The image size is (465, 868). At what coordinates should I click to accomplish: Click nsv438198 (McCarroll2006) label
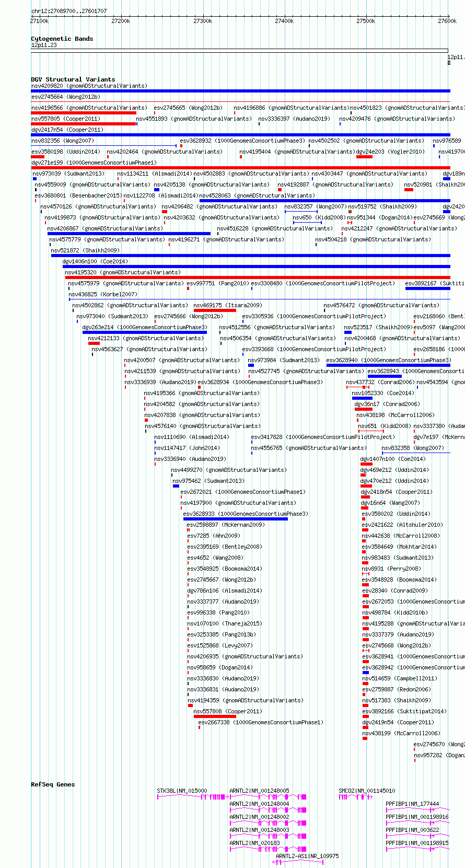pos(395,415)
